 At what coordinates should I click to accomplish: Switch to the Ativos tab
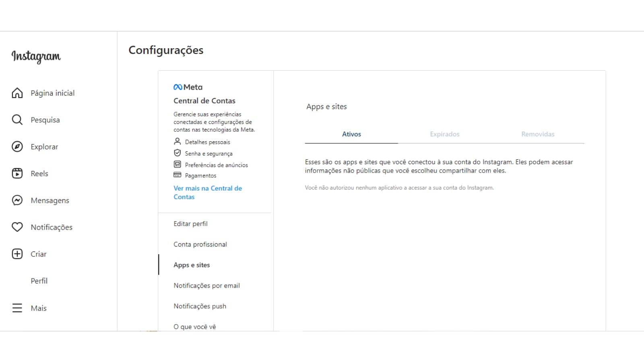351,134
